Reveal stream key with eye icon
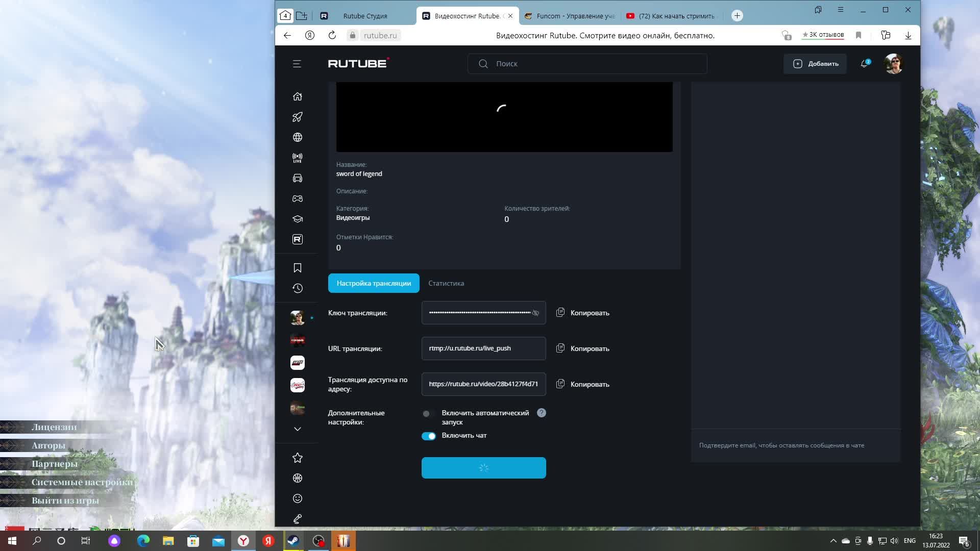This screenshot has width=980, height=551. 535,313
